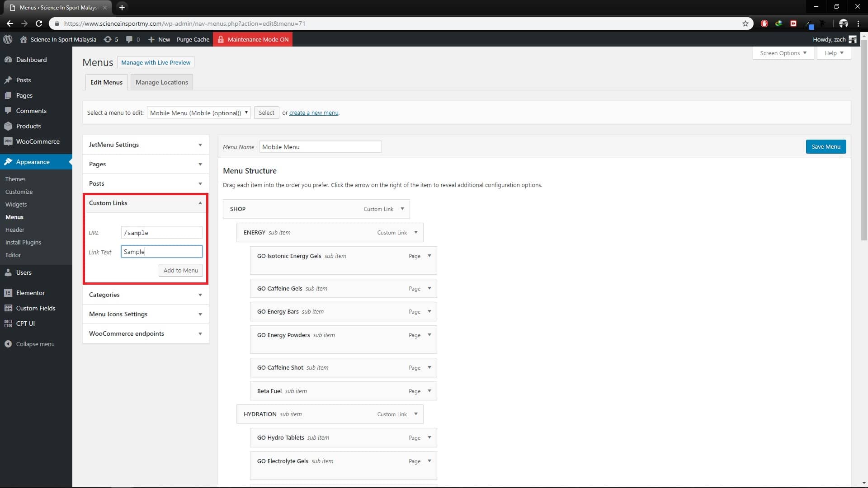
Task: Click the CPT UI icon in the sidebar
Action: click(8, 324)
